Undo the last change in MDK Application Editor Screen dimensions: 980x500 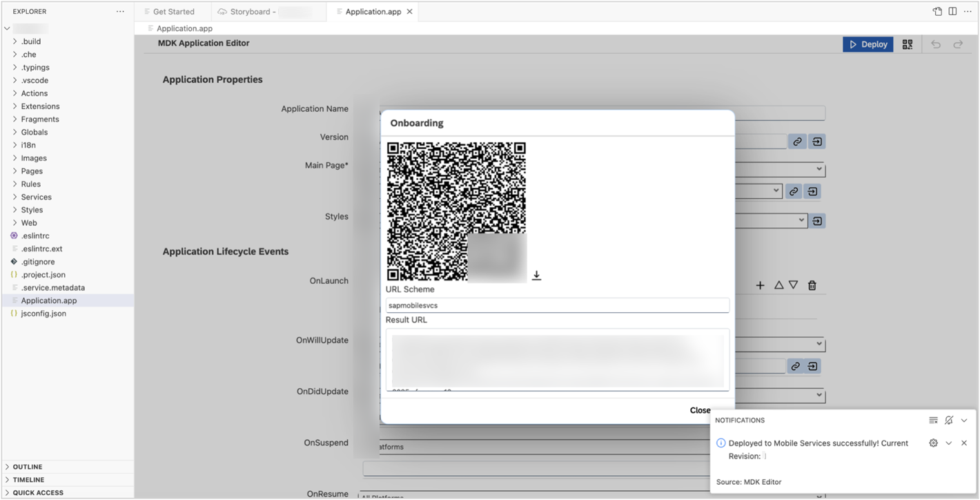pyautogui.click(x=936, y=44)
